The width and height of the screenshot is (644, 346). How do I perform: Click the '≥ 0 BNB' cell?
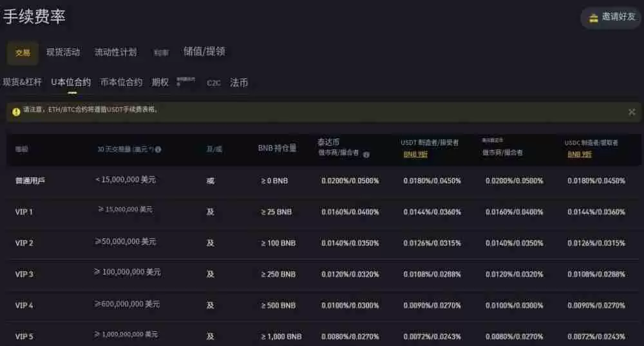[274, 181]
